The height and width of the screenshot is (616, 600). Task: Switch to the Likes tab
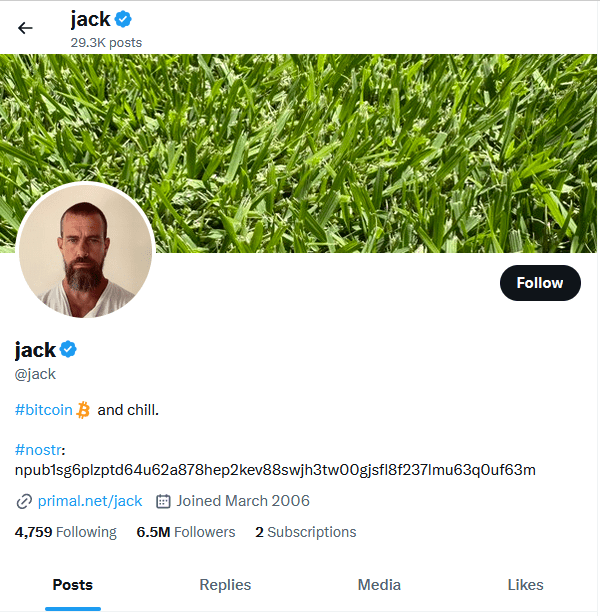[x=525, y=585]
